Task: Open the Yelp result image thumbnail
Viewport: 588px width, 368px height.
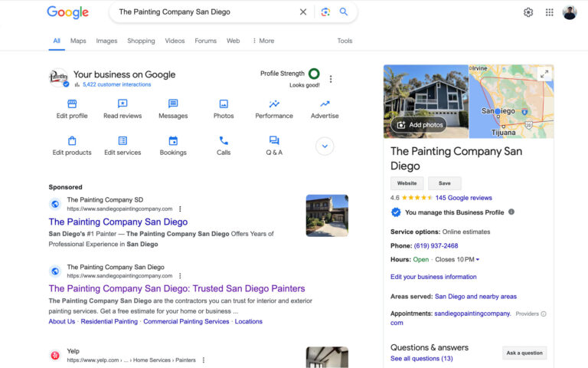Action: [x=327, y=357]
